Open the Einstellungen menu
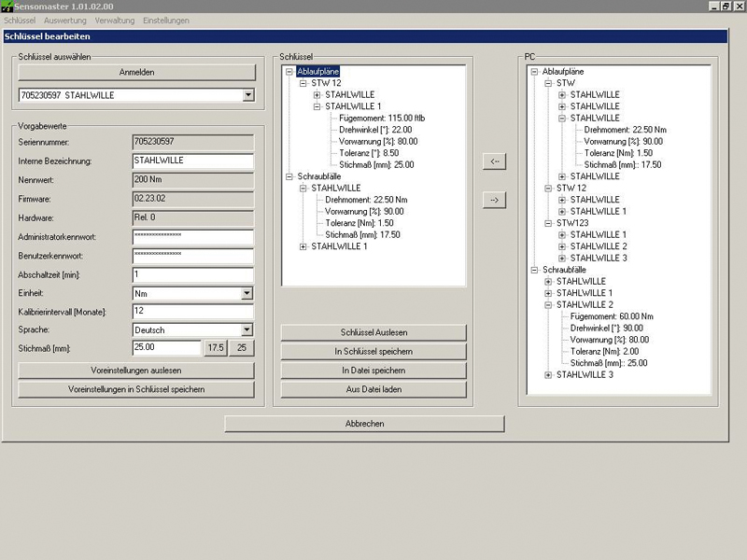Viewport: 747px width, 560px height. pos(166,21)
